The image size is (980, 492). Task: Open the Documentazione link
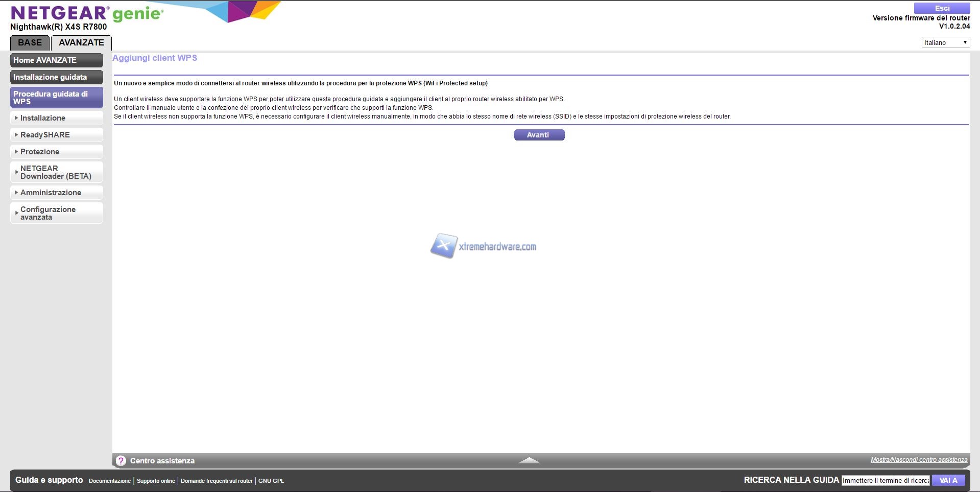110,481
